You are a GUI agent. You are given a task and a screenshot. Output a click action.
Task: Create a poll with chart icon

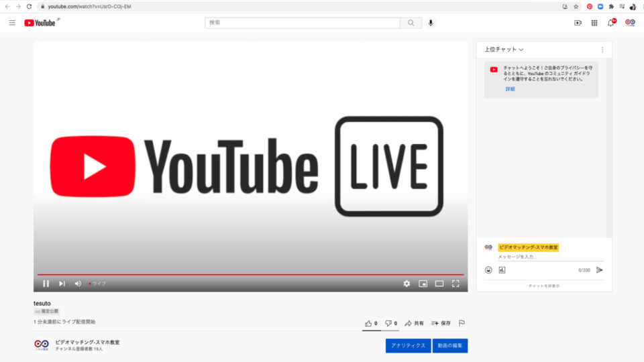point(502,270)
